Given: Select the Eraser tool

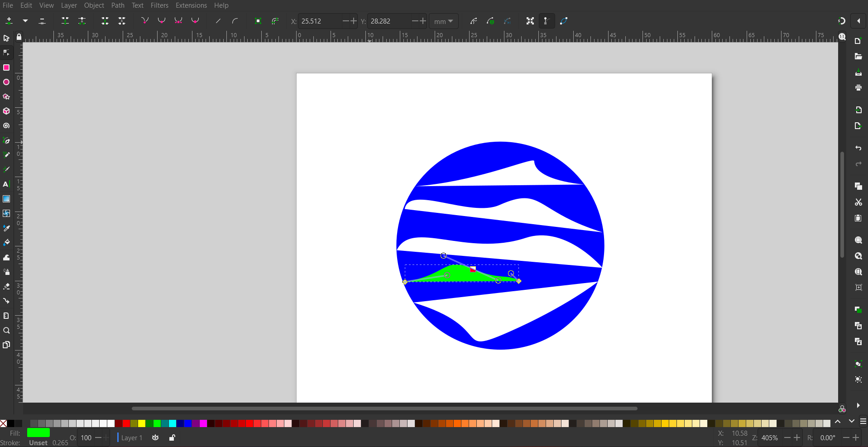Looking at the screenshot, I should click(6, 286).
